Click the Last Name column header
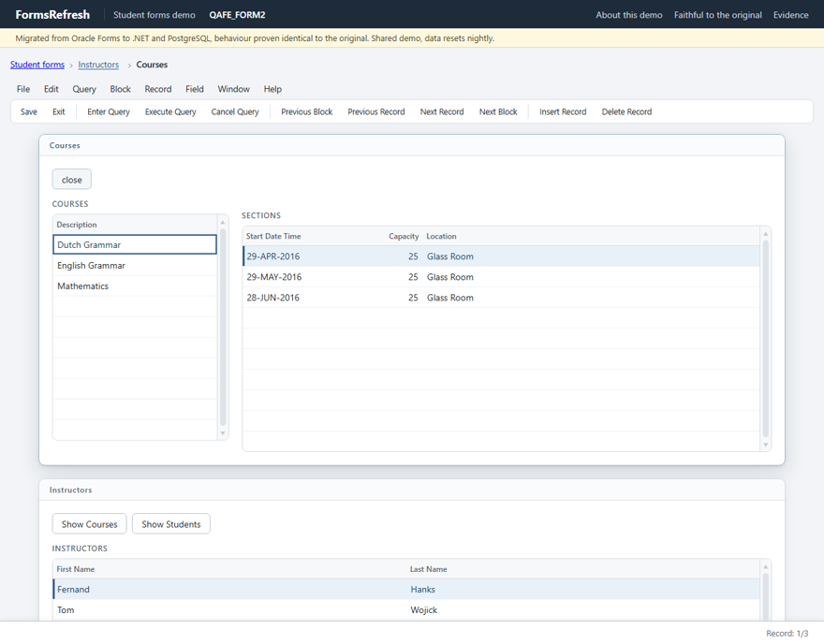This screenshot has width=824, height=644. (429, 569)
